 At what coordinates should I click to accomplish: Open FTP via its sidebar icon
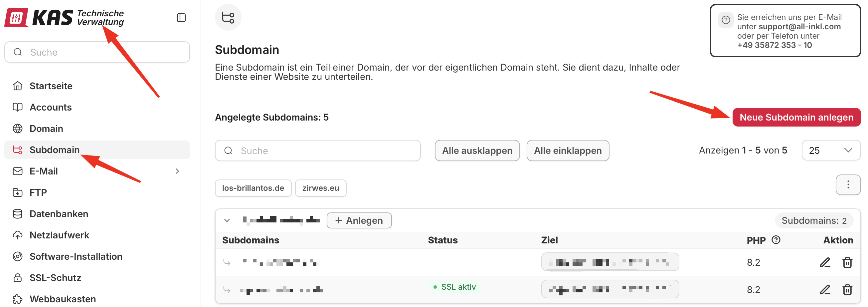(18, 192)
